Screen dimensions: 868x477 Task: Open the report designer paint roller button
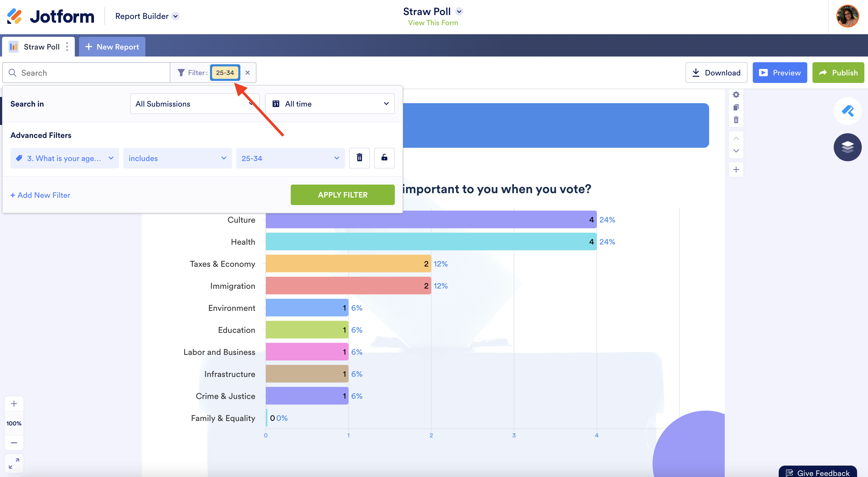pyautogui.click(x=847, y=111)
